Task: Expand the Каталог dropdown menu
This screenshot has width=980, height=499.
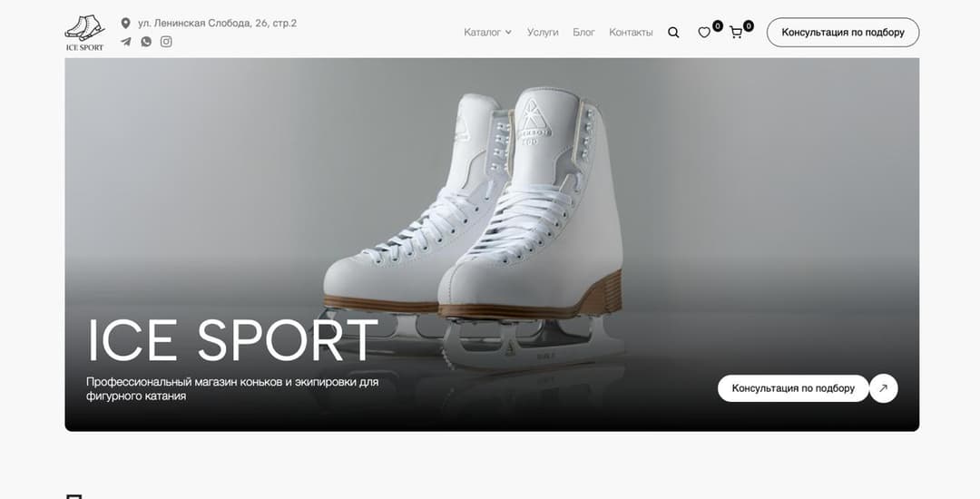Action: [482, 33]
